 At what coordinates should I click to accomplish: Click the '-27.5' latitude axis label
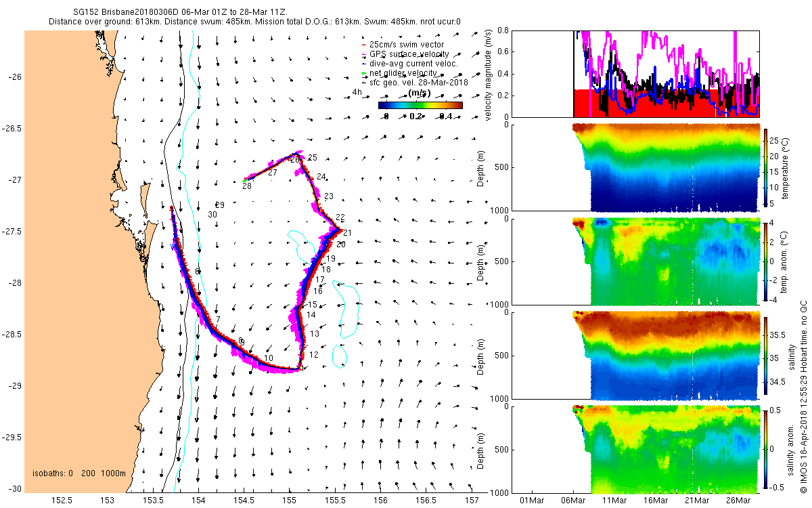12,232
